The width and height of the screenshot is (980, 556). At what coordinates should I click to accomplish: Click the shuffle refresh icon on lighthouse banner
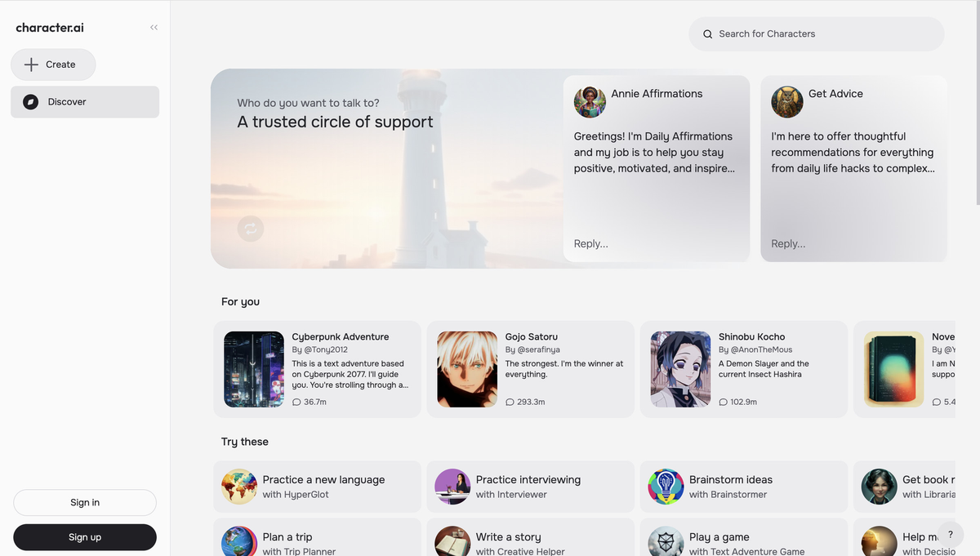[x=251, y=229]
